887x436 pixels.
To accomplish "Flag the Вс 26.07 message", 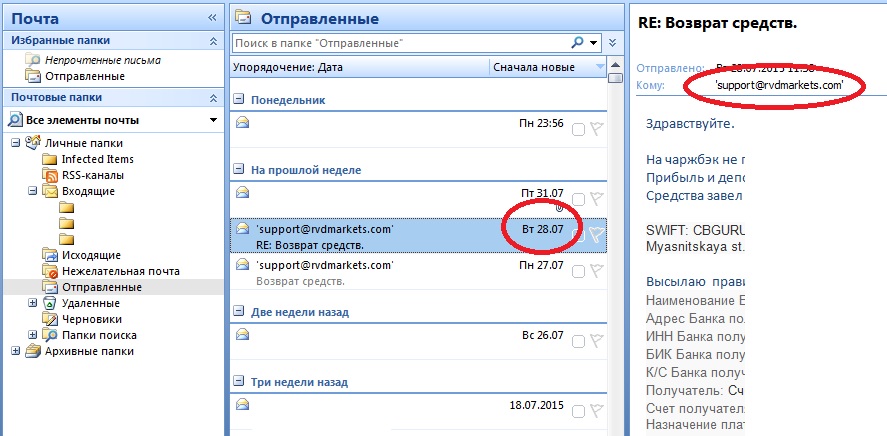I will pos(596,340).
